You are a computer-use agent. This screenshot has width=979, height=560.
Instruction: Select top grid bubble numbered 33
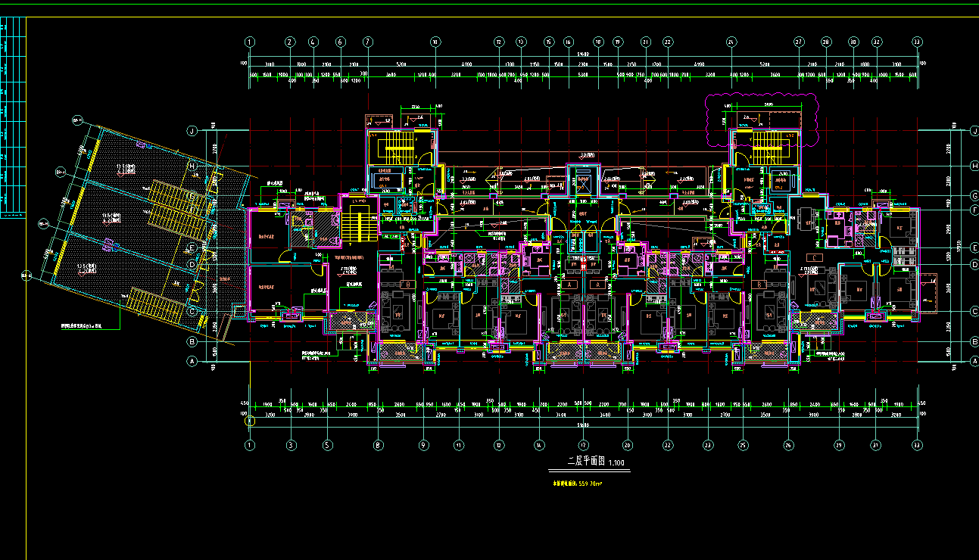pyautogui.click(x=917, y=42)
